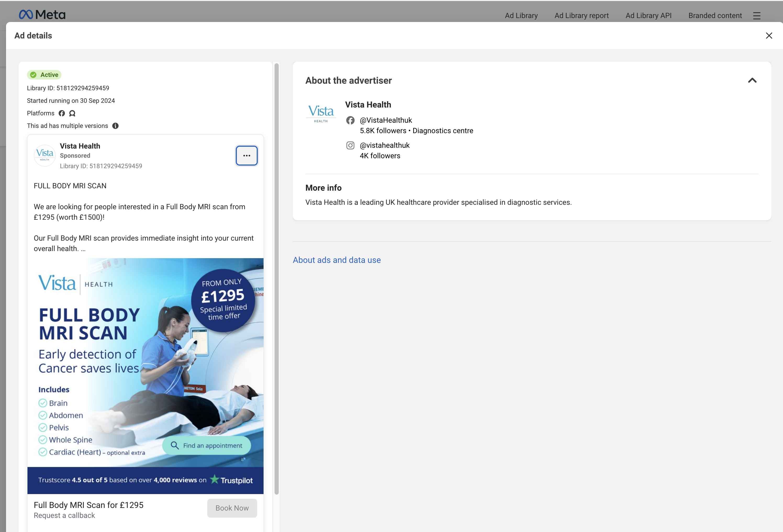Screen dimensions: 783x532
Task: Click the Facebook icon beside @VistaHealthuk
Action: coord(350,120)
